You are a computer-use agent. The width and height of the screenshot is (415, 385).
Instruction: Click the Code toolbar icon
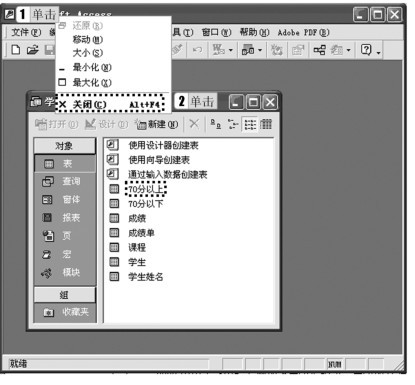point(276,50)
